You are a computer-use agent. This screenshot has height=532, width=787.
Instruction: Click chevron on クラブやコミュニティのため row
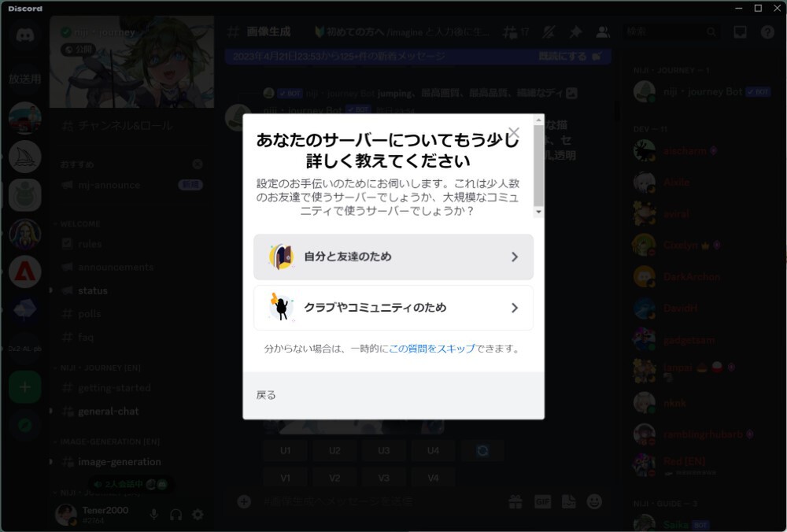tap(515, 308)
